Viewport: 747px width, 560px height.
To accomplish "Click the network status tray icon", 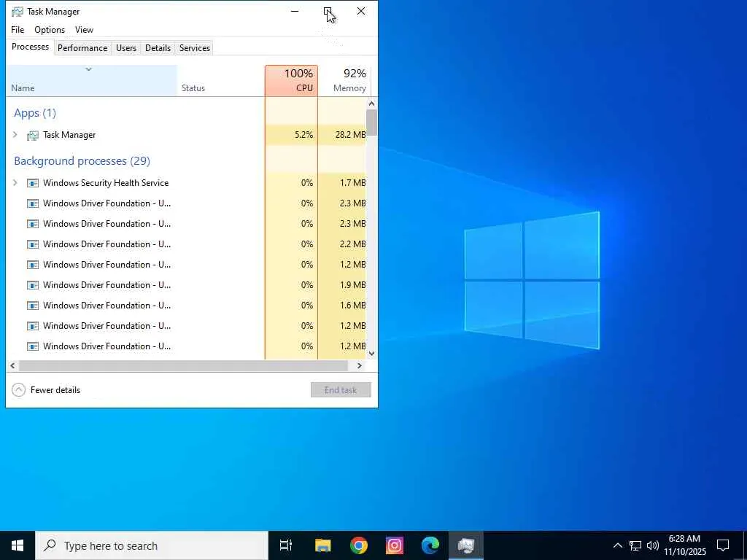I will 635,545.
